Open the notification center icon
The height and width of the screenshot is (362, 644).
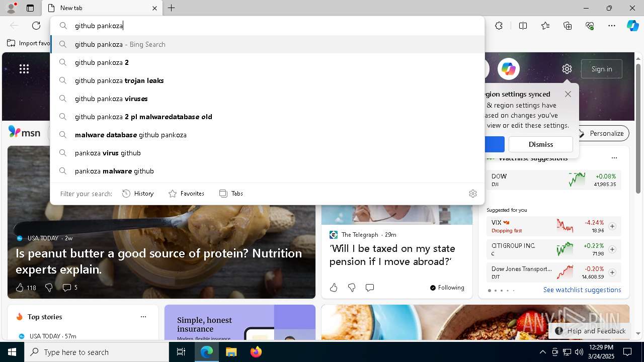pyautogui.click(x=627, y=352)
